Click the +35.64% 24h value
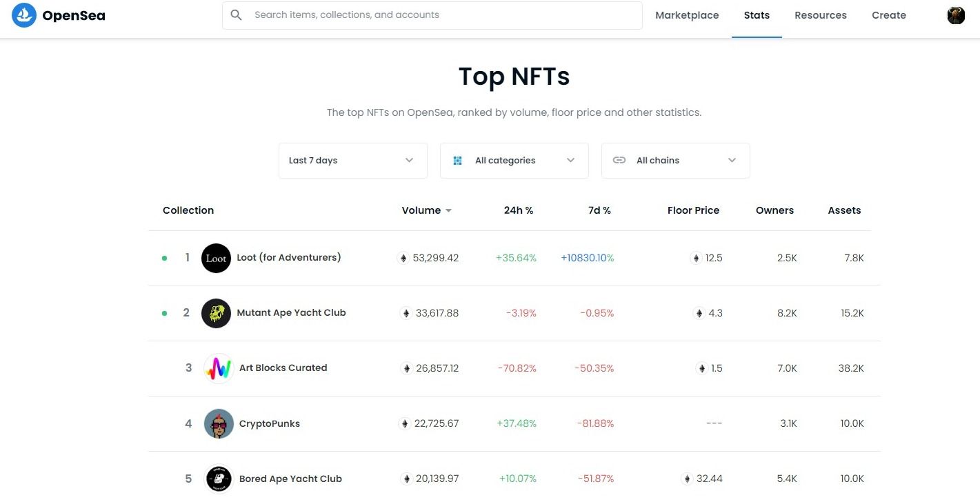Screen dimensions: 980x502 tap(516, 258)
